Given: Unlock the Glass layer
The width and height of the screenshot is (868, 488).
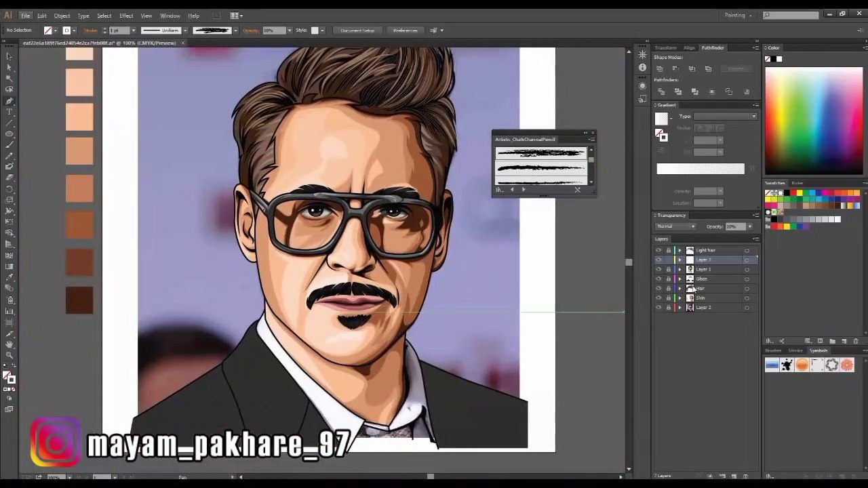Looking at the screenshot, I should (668, 279).
